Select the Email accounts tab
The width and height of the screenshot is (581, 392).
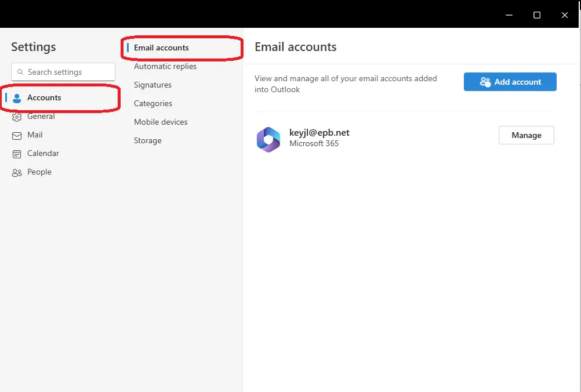(x=161, y=48)
